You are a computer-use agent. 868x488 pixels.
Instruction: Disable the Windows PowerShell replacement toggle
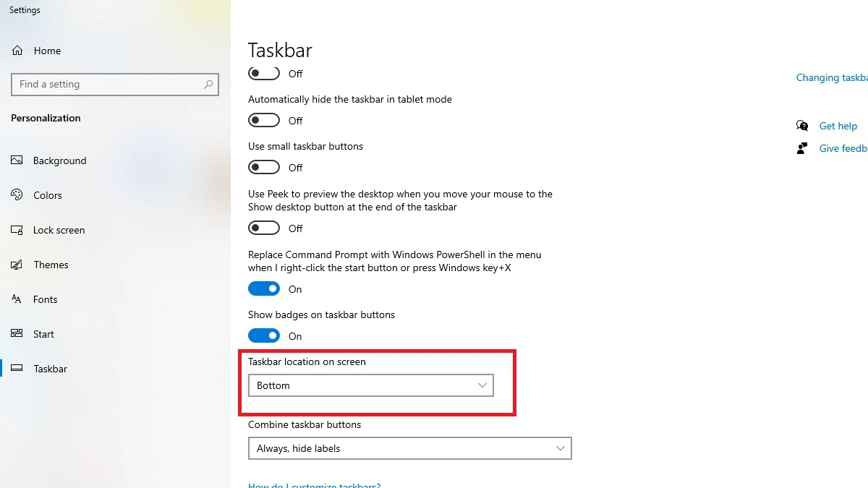(264, 288)
